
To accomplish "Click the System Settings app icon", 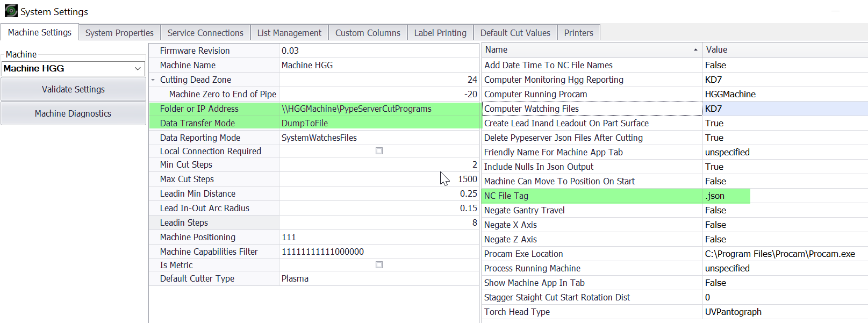I will tap(11, 11).
